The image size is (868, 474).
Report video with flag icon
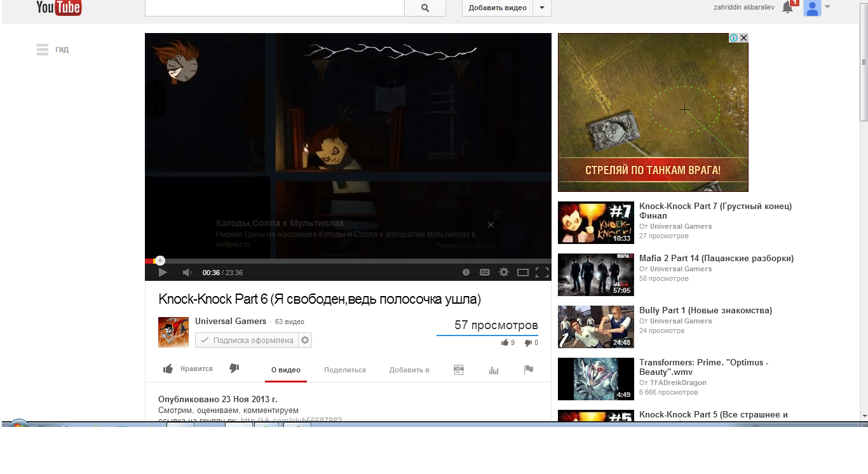[529, 370]
